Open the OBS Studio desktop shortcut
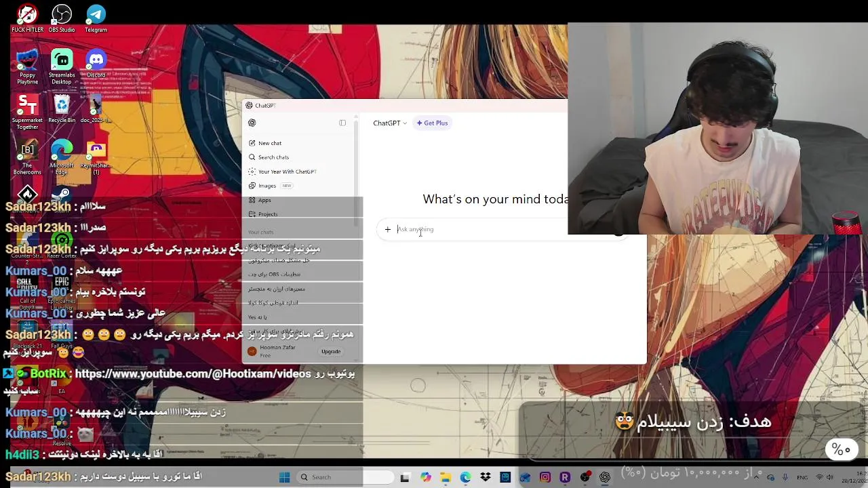868x488 pixels. [x=62, y=18]
